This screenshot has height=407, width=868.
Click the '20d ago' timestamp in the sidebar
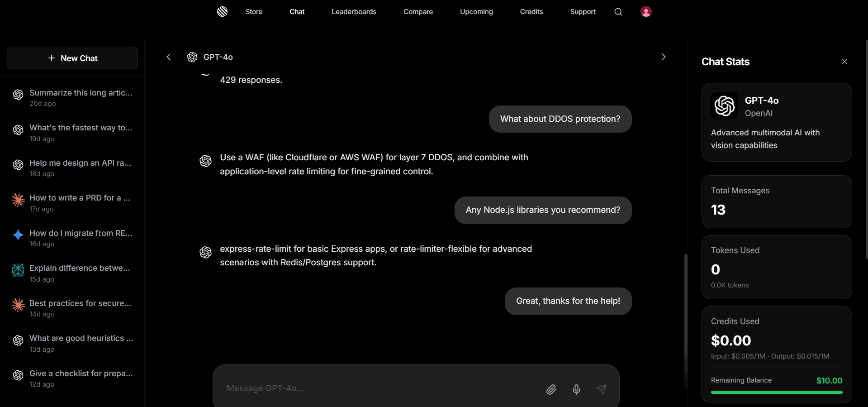click(x=43, y=104)
